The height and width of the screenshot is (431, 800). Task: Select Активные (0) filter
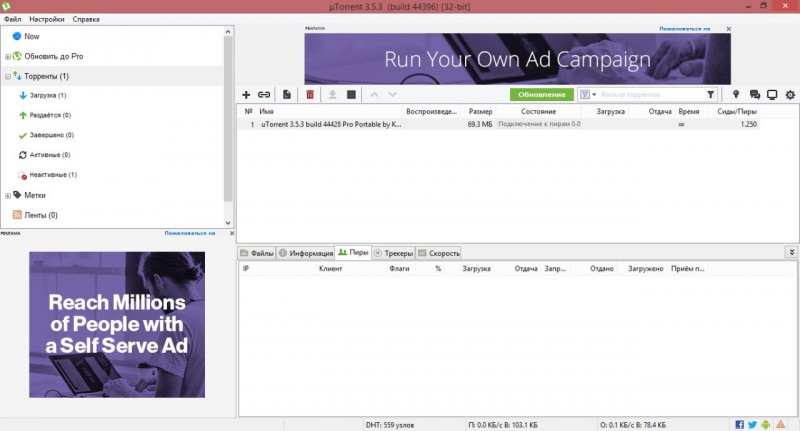(x=49, y=155)
